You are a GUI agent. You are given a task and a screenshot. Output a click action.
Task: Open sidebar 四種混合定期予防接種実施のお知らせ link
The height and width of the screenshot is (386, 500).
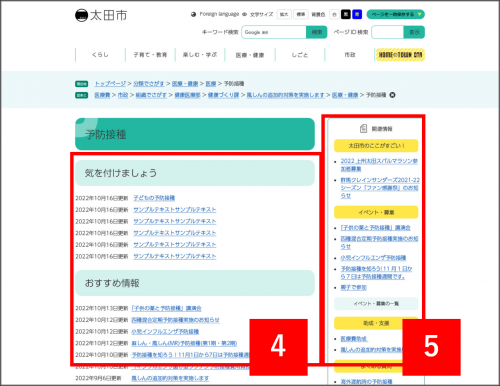pyautogui.click(x=379, y=243)
